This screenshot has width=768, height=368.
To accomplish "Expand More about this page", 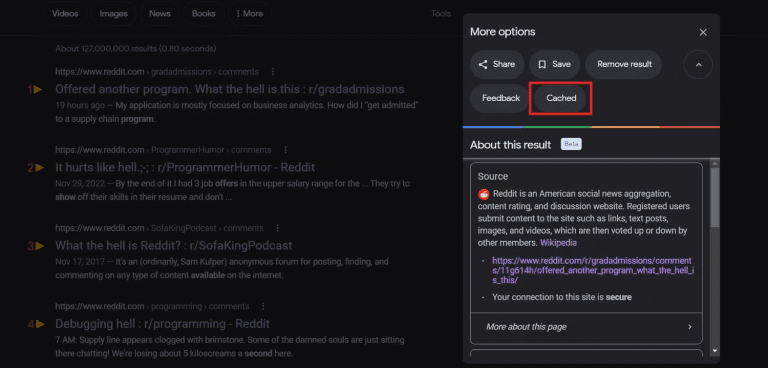I will 586,327.
